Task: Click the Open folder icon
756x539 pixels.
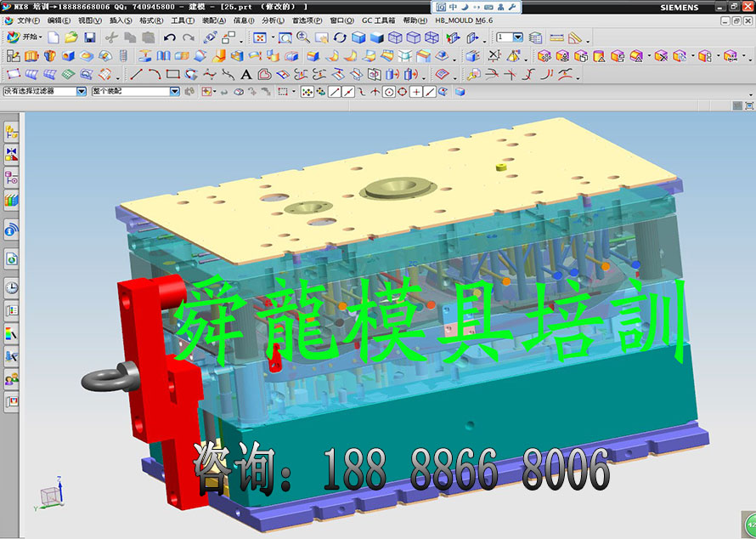Action: coord(71,37)
